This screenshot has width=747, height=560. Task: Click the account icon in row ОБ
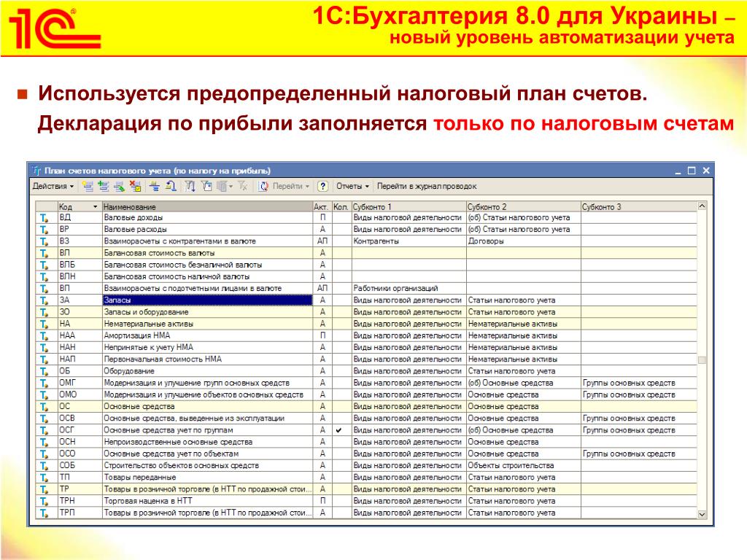[44, 371]
